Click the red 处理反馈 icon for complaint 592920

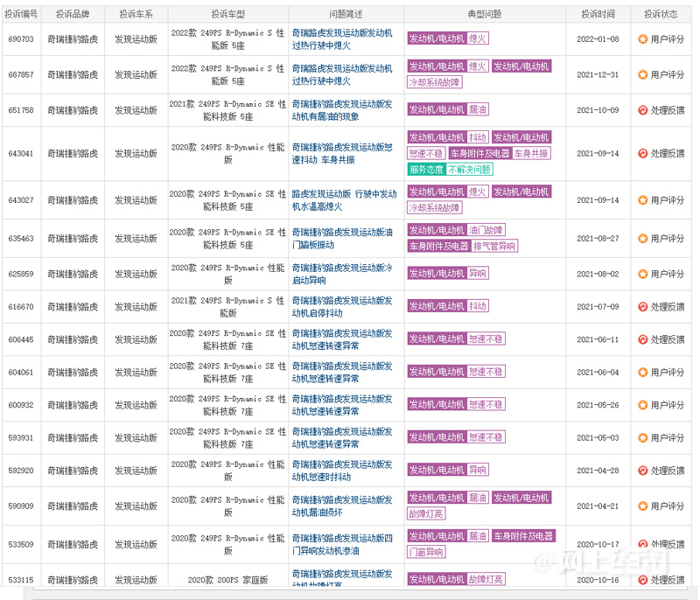(642, 471)
